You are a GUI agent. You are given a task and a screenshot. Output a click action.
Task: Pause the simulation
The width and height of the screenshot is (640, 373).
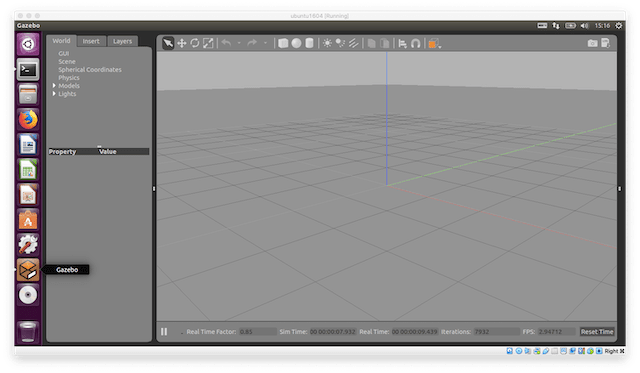click(164, 332)
